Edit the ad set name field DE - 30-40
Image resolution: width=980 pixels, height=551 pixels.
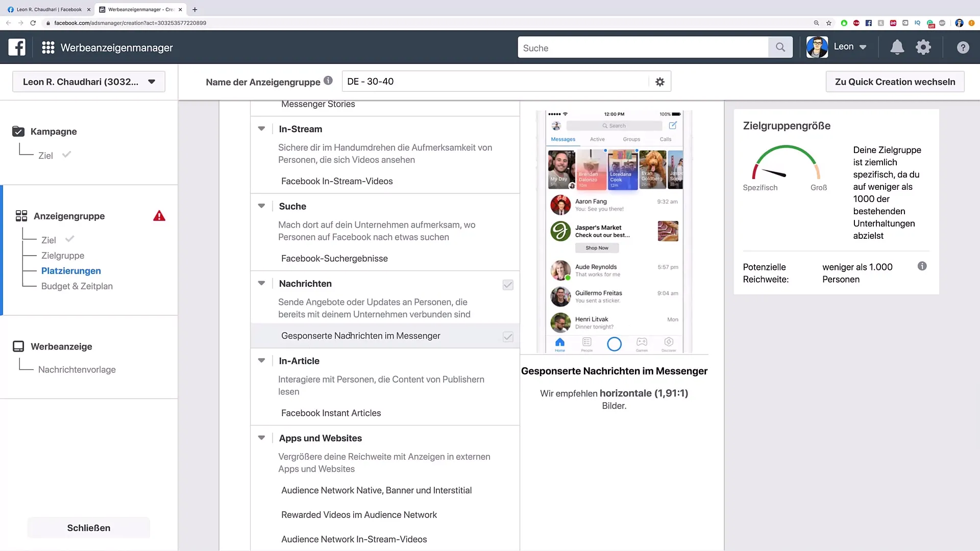[495, 82]
